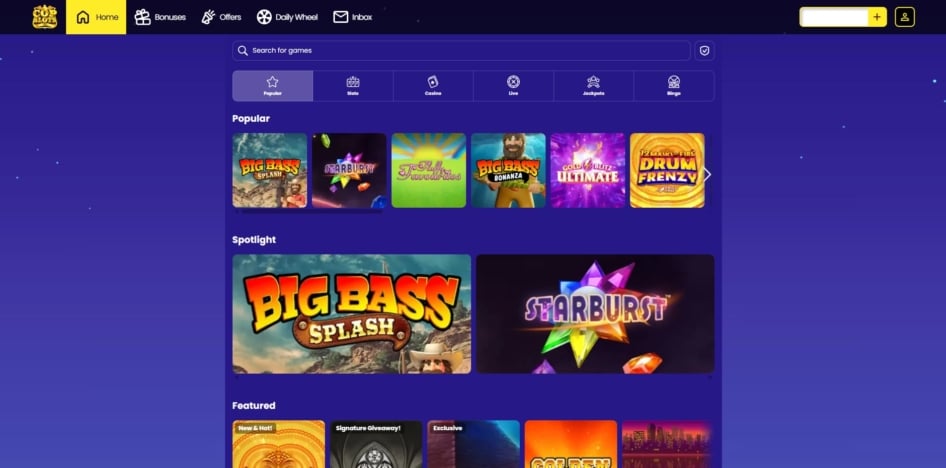Open Big Bass Bonanza game tile
Viewport: 946px width, 468px height.
click(508, 170)
